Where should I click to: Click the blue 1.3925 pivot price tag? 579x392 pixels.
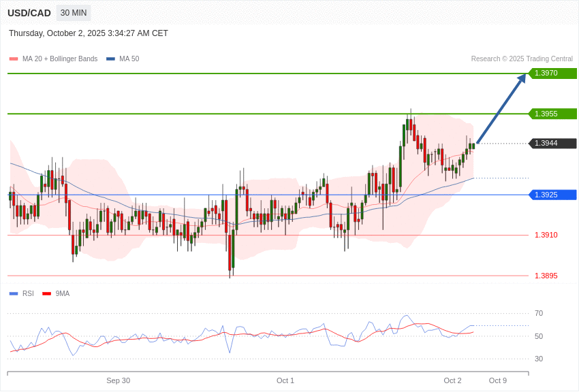(552, 195)
